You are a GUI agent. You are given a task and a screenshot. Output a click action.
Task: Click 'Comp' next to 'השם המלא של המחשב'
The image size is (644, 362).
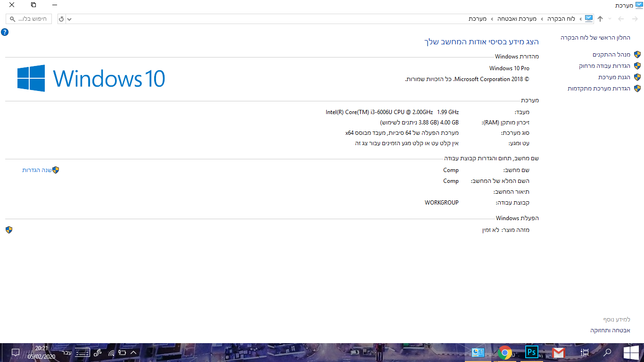(x=451, y=181)
